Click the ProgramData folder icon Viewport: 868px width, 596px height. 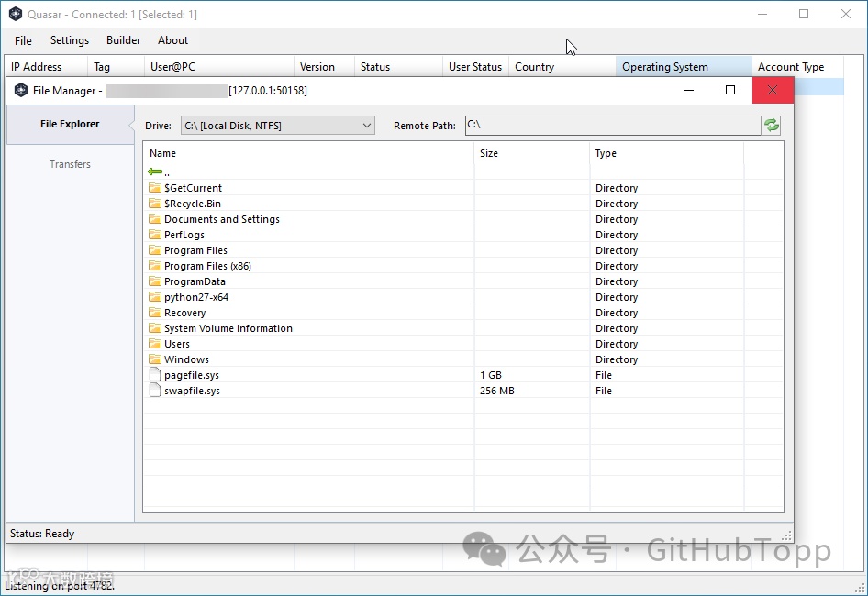pos(155,281)
